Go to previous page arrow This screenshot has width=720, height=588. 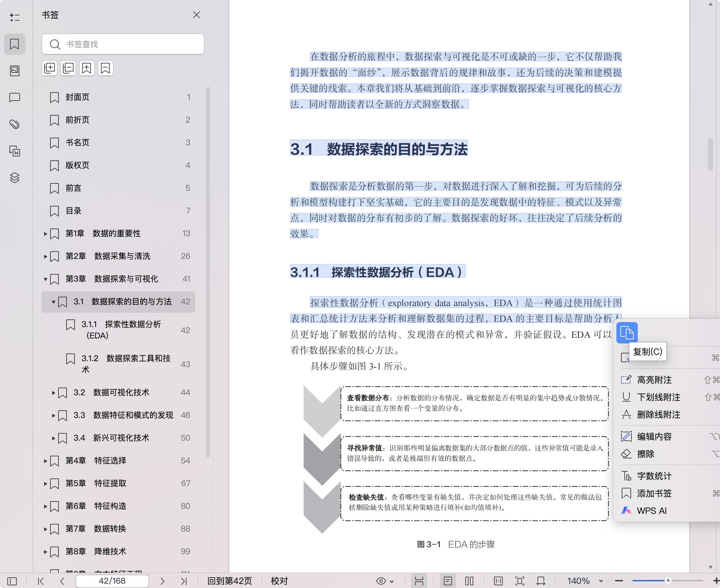[x=62, y=581]
